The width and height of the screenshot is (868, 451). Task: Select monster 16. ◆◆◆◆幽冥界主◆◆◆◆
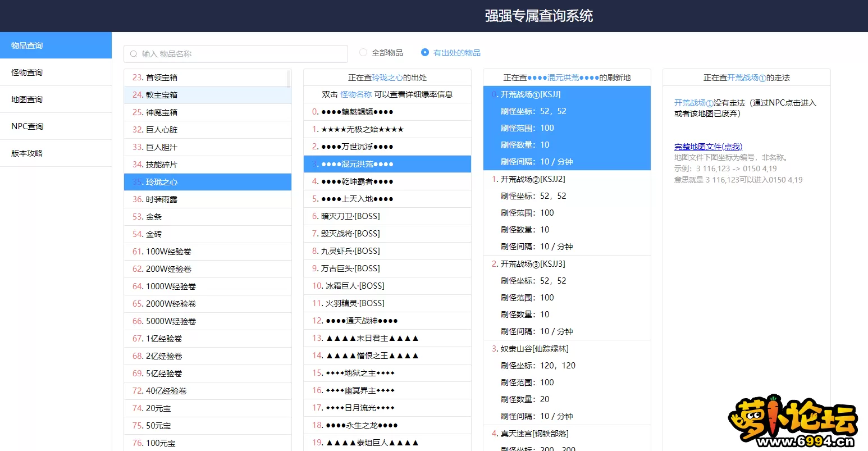[387, 390]
